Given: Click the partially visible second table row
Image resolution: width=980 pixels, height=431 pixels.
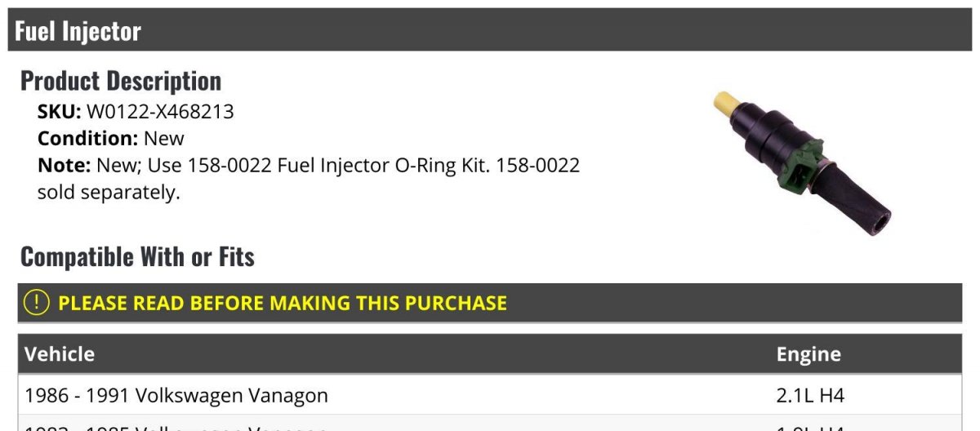Looking at the screenshot, I should (176, 426).
